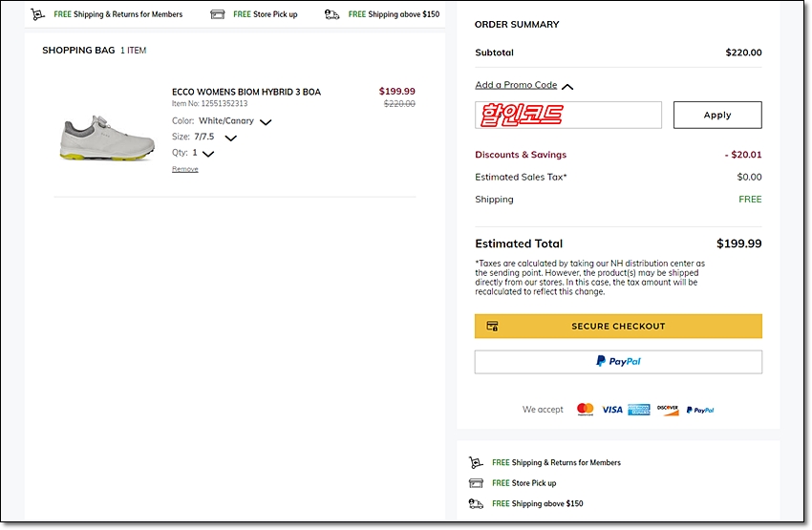This screenshot has width=812, height=530.
Task: Click FREE Shipping above $150 text at top
Action: click(394, 14)
